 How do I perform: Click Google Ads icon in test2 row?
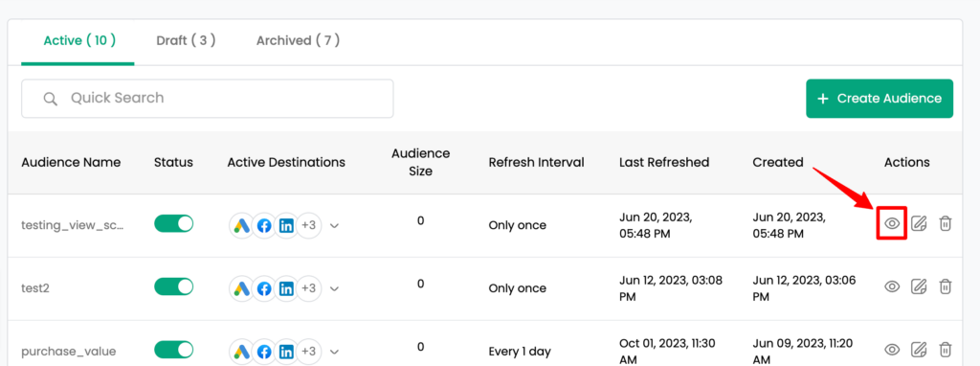(x=242, y=288)
